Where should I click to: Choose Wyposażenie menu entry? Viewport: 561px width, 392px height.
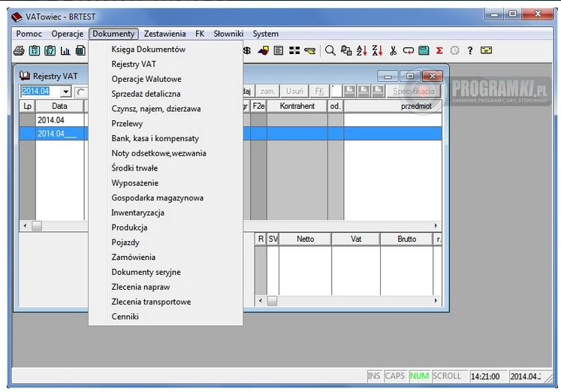coord(166,182)
